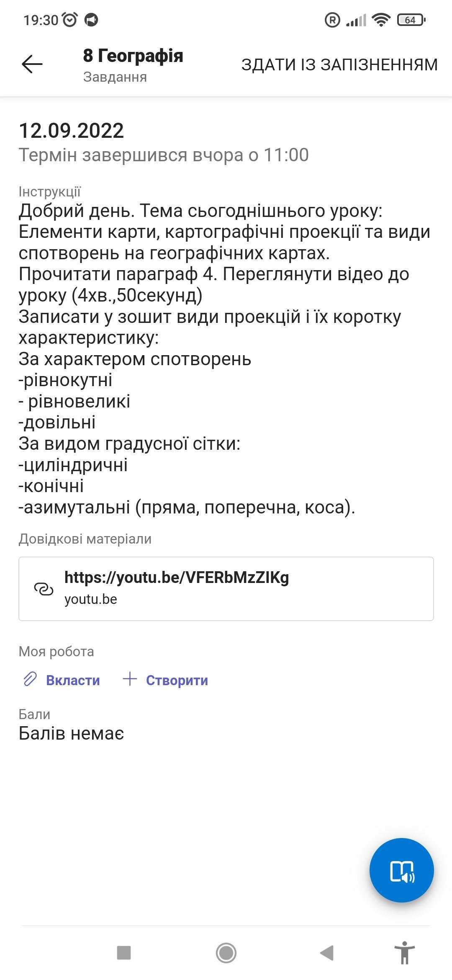Tap the Android back triangle button
The height and width of the screenshot is (980, 452).
click(x=326, y=952)
